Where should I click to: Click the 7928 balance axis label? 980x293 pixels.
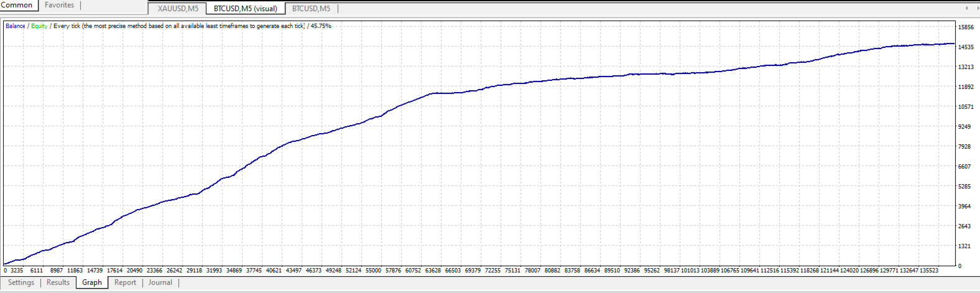coord(964,147)
